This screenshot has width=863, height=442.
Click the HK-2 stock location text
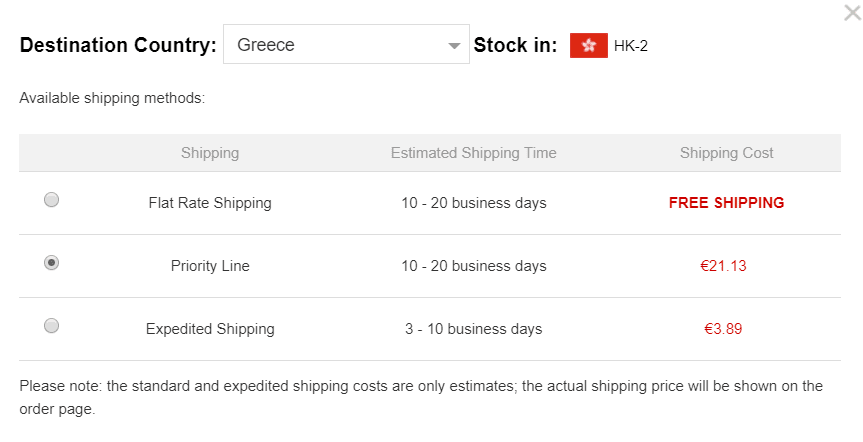coord(631,46)
